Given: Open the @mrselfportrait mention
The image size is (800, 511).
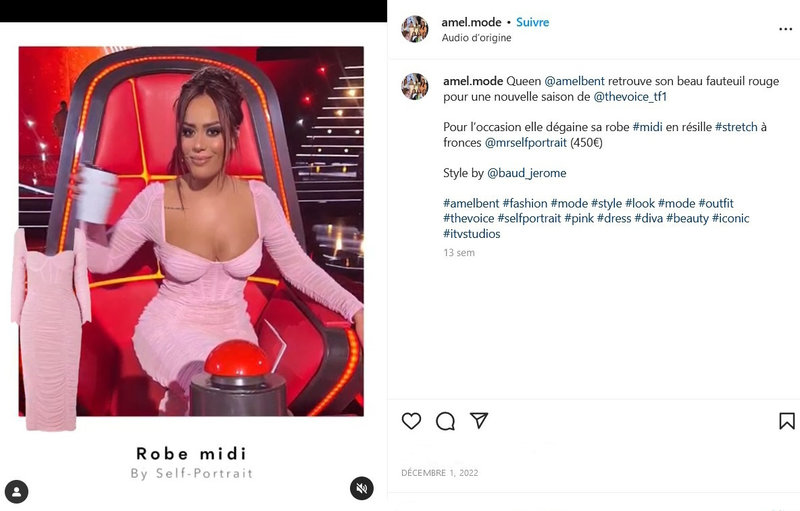Looking at the screenshot, I should point(526,142).
